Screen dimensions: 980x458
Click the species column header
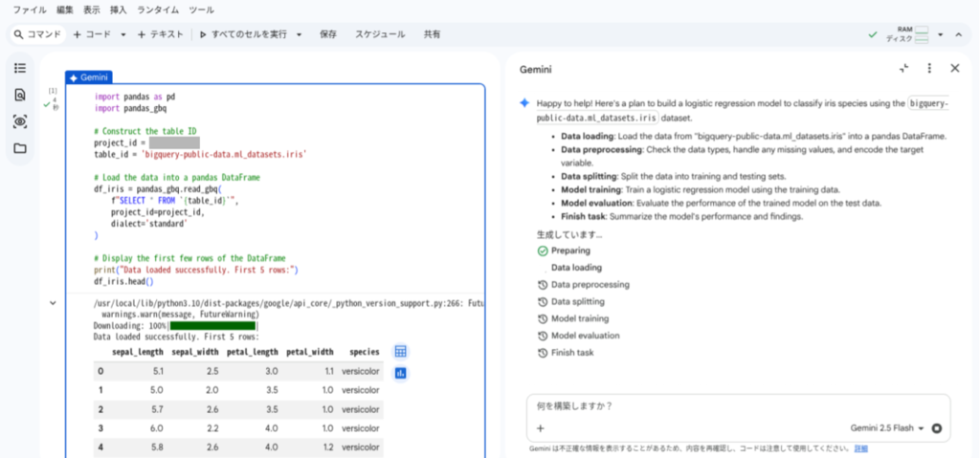365,353
